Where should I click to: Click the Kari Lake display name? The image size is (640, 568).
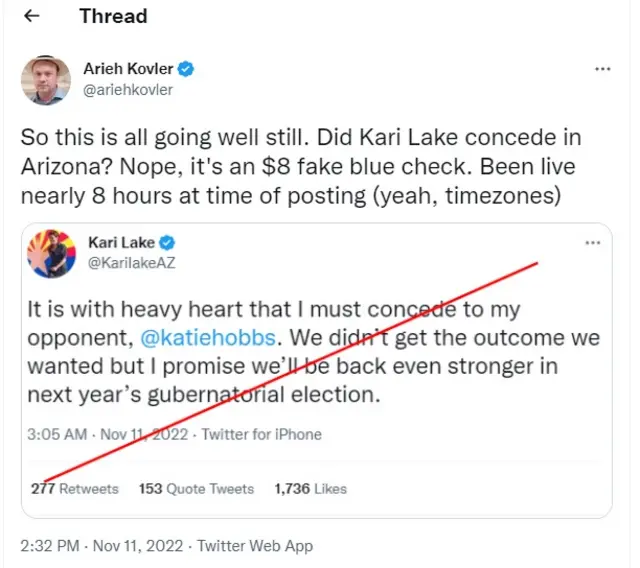click(x=121, y=243)
